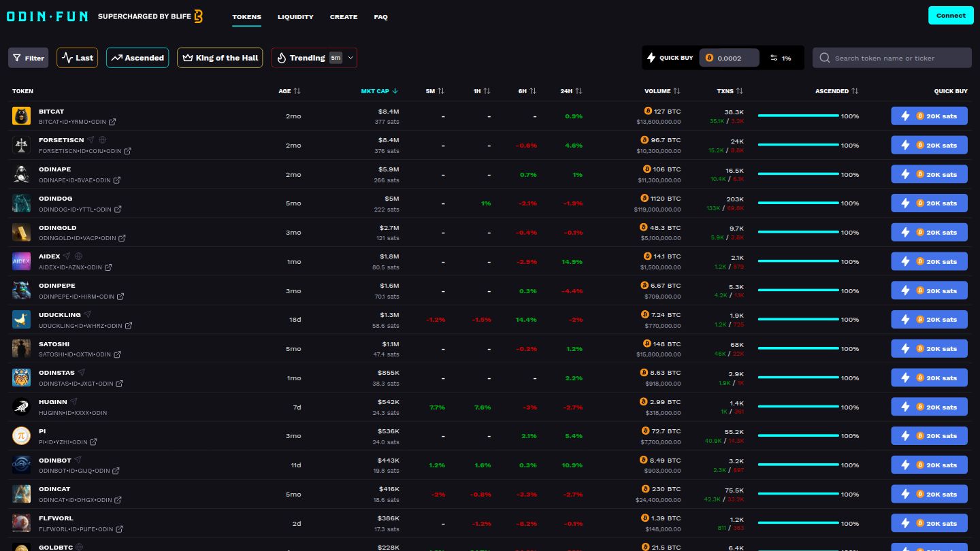
Task: Focus the token search field
Action: tap(892, 58)
